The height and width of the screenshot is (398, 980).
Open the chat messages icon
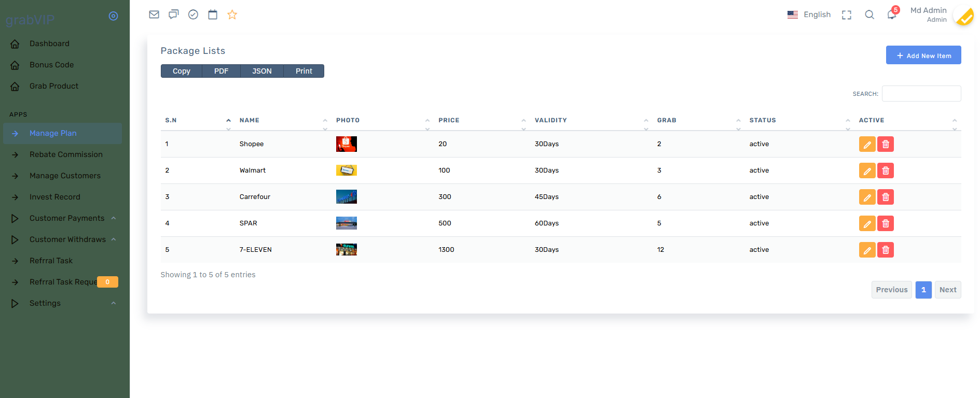pos(174,15)
